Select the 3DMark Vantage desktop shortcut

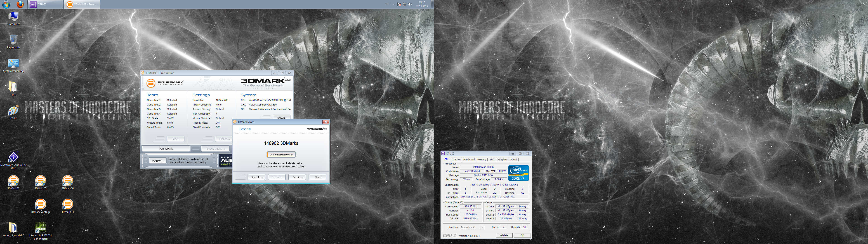(x=40, y=206)
